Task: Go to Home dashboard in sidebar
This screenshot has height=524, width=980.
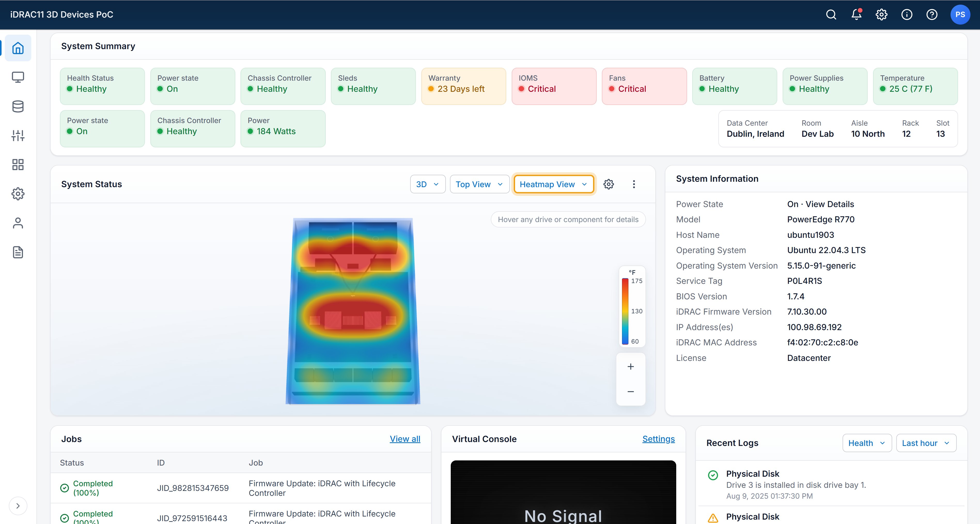Action: point(18,48)
